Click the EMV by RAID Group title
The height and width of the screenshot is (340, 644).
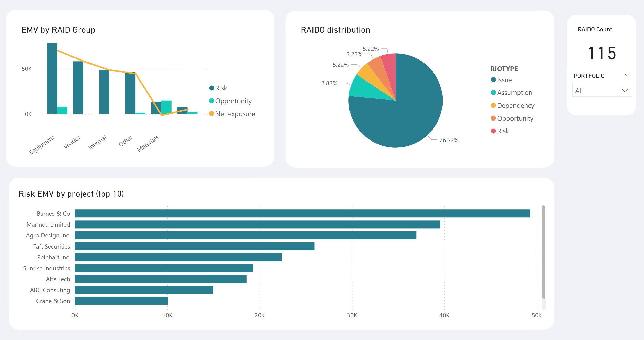[58, 30]
